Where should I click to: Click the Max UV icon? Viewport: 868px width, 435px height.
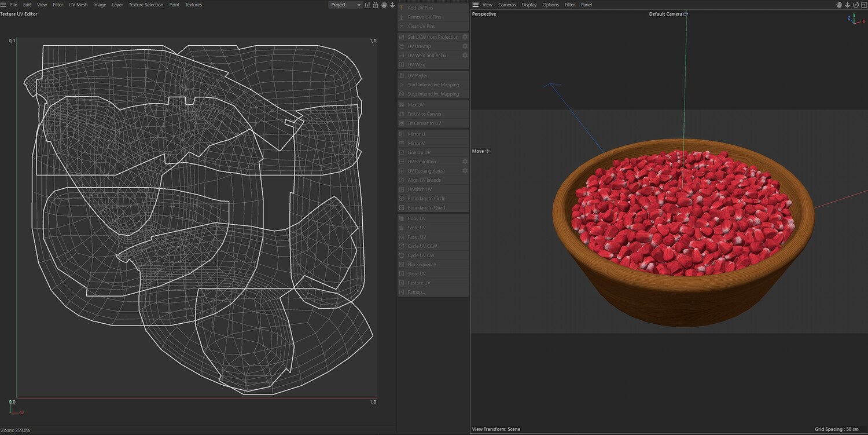pos(402,105)
